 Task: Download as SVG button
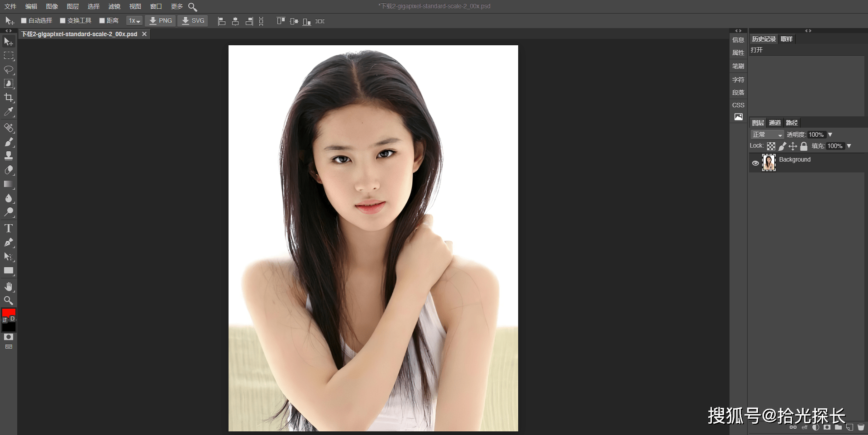coord(193,21)
